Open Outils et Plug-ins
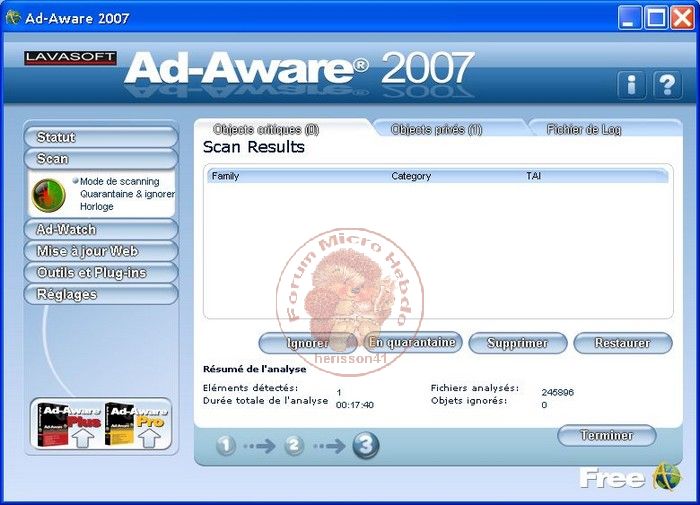Image resolution: width=700 pixels, height=505 pixels. [x=101, y=273]
